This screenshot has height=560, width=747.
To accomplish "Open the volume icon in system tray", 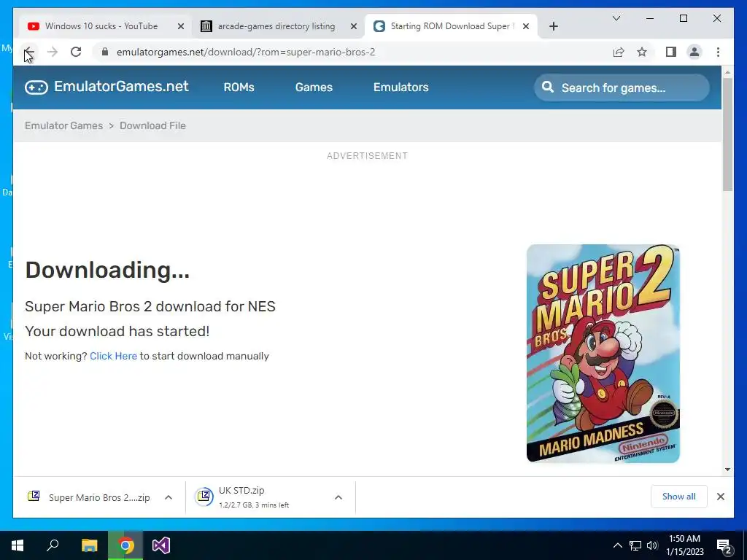I will pos(652,545).
